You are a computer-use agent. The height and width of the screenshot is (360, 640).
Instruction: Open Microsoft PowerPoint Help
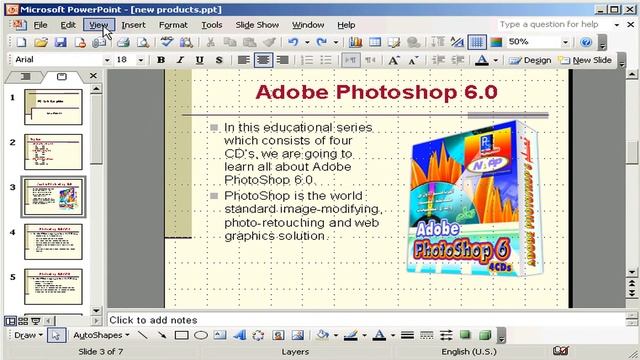click(586, 42)
